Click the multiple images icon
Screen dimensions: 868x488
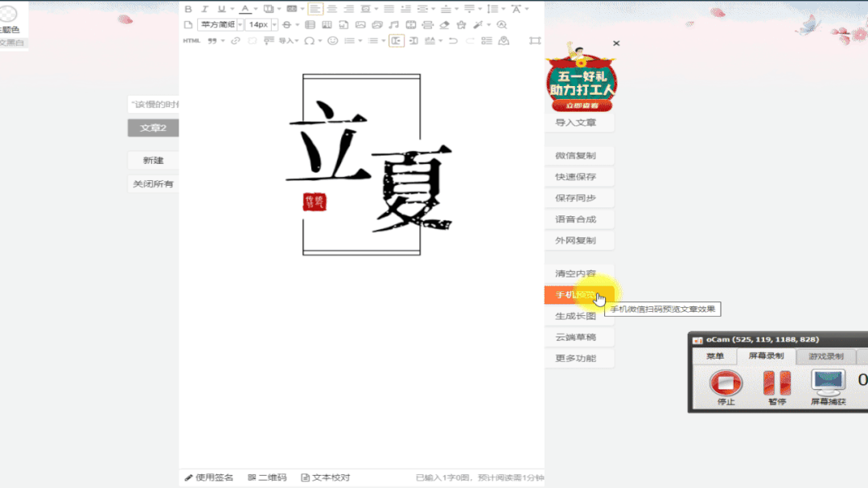click(x=377, y=25)
